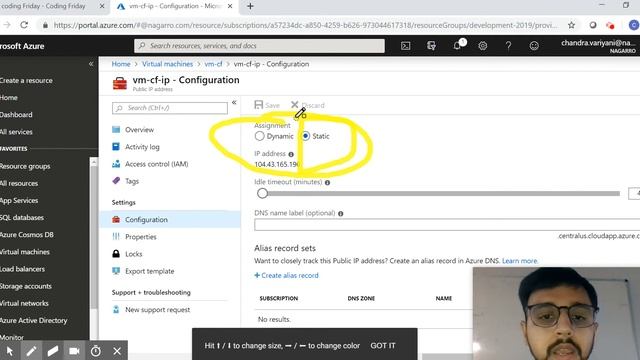Open Azure Cosmos DB in sidebar
This screenshot has width=640, height=360.
click(x=27, y=235)
